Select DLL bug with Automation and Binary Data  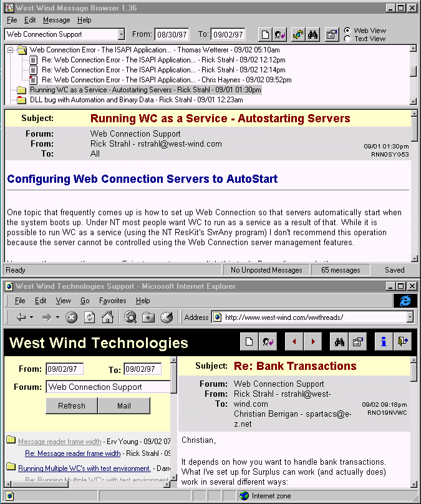click(x=136, y=100)
